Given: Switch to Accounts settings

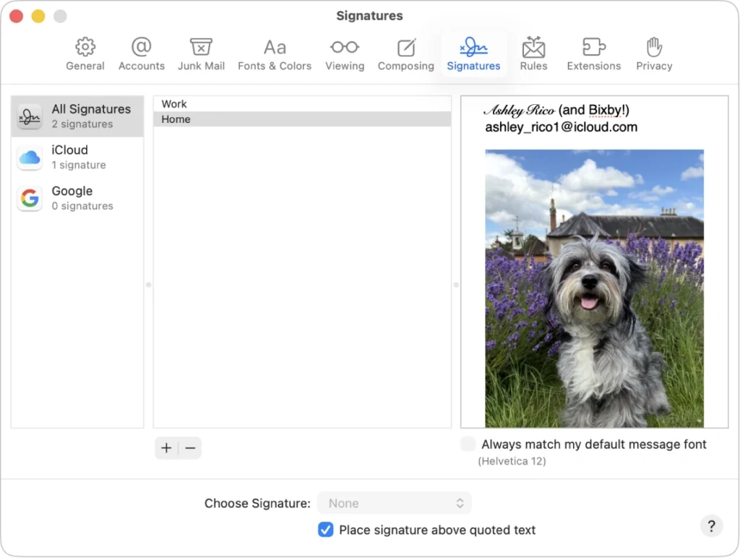Looking at the screenshot, I should click(141, 53).
